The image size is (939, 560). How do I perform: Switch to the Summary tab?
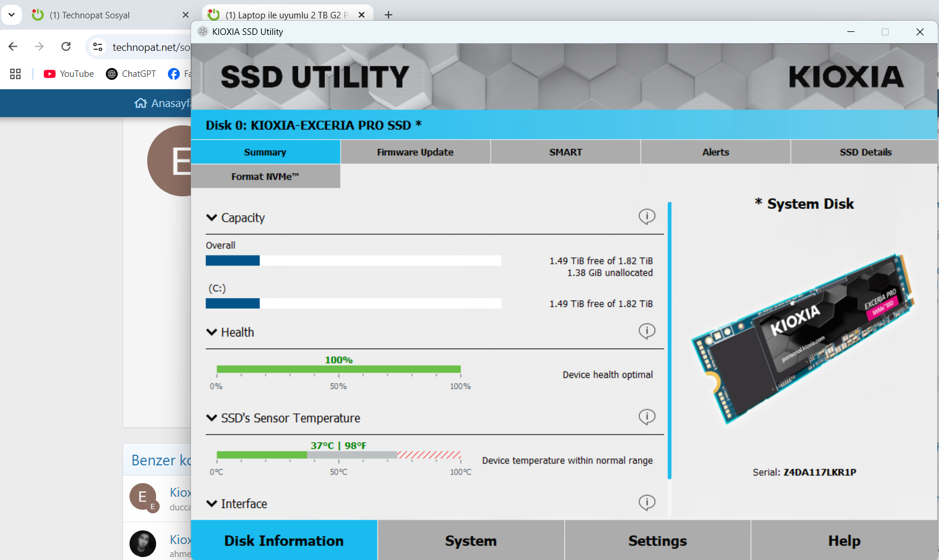click(x=265, y=152)
